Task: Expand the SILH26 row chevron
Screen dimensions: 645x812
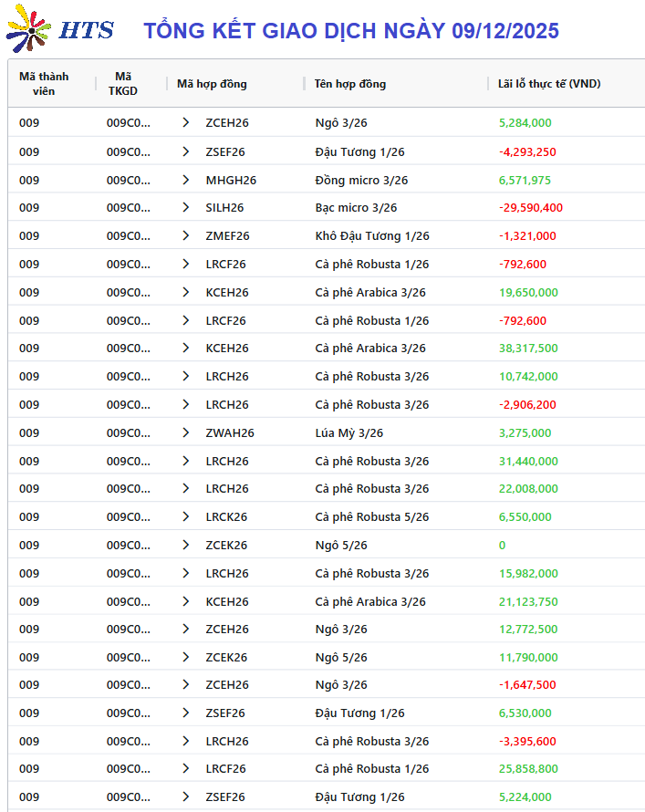Action: pyautogui.click(x=186, y=208)
